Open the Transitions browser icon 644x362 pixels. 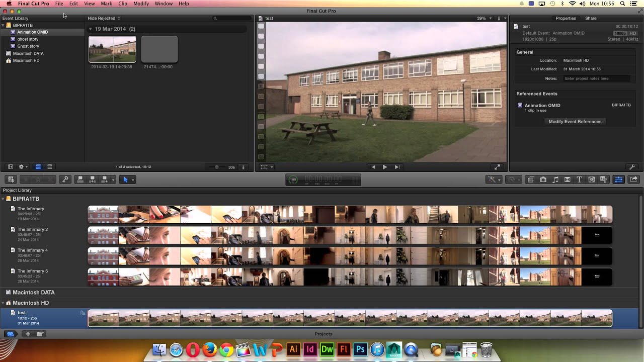point(568,179)
